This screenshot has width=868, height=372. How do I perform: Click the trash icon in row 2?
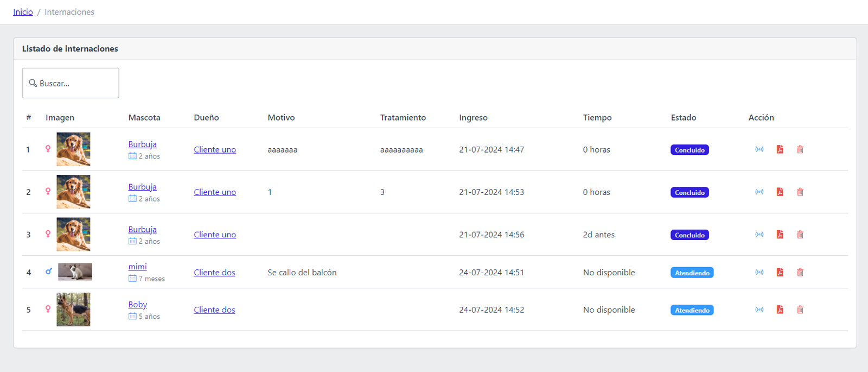pyautogui.click(x=800, y=192)
